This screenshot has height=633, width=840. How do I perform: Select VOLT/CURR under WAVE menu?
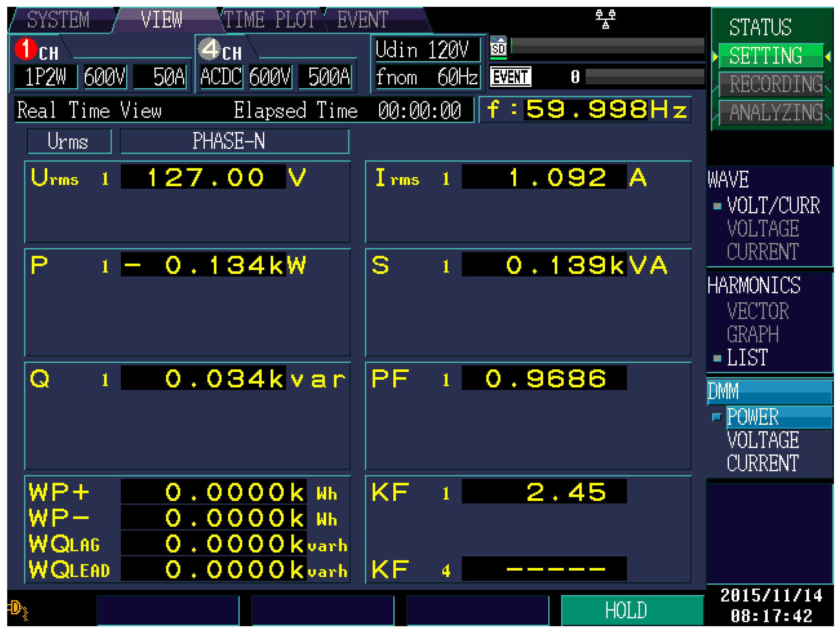point(773,205)
